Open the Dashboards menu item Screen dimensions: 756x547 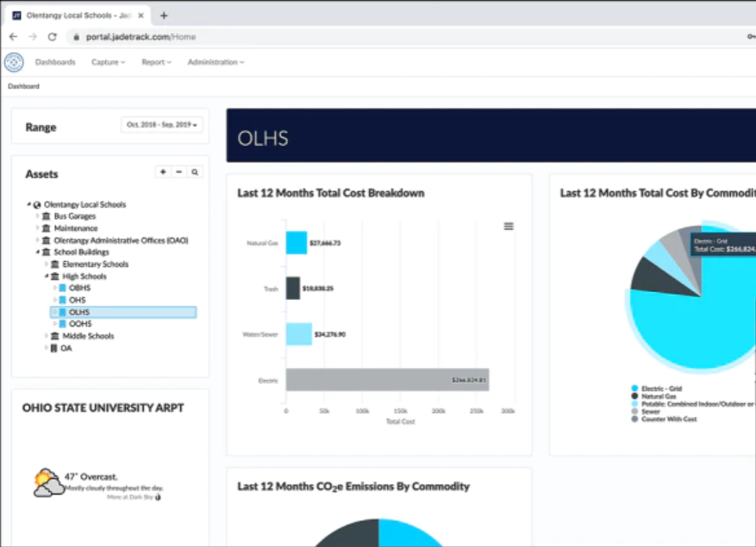tap(55, 62)
